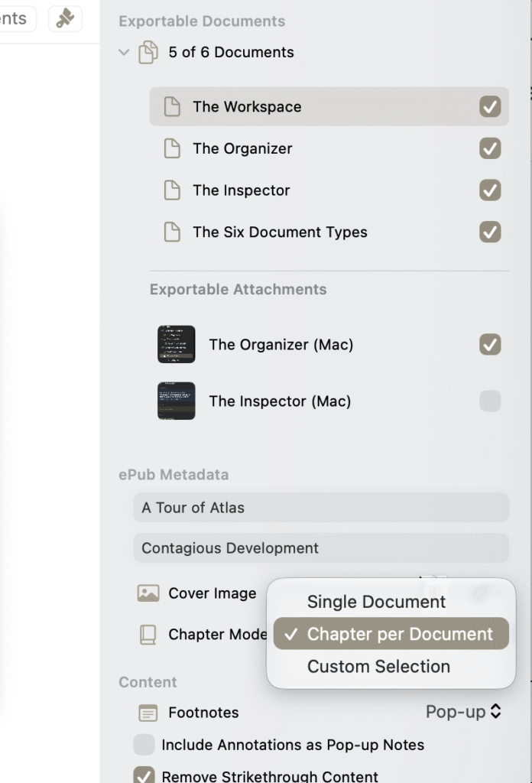Click the document icon for The Inspector

click(172, 190)
